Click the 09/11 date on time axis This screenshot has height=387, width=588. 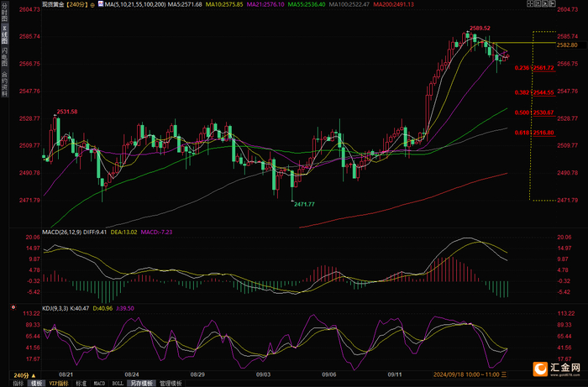395,374
